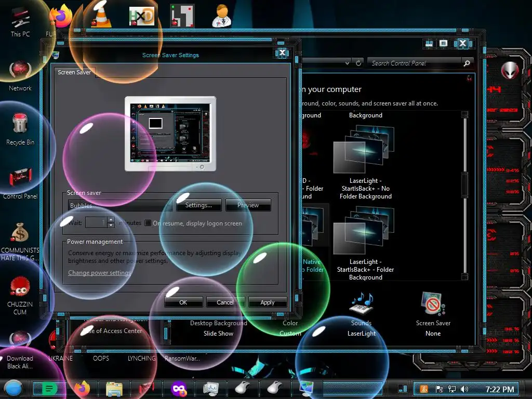Screen dimensions: 532x399
Task: Open the VLC media player desktop shortcut
Action: 101,16
